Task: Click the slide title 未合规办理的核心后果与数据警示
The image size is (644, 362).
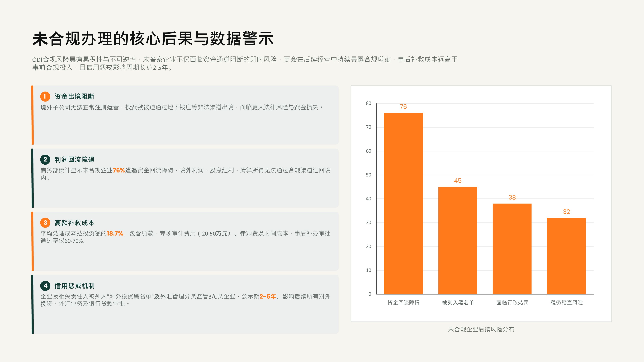Action: coord(153,39)
